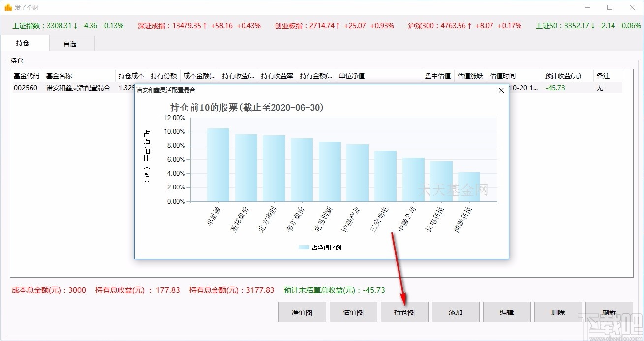Click the 删除 button to remove a fund
644x341 pixels.
tap(557, 311)
